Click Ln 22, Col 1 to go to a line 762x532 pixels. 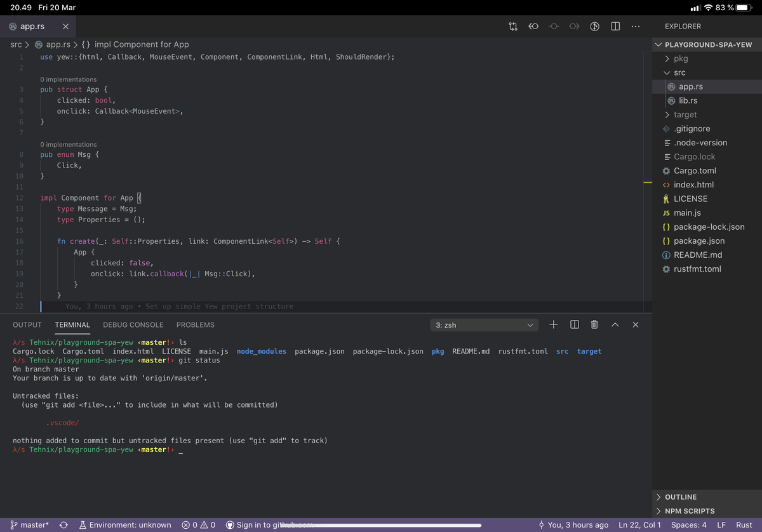[639, 525]
